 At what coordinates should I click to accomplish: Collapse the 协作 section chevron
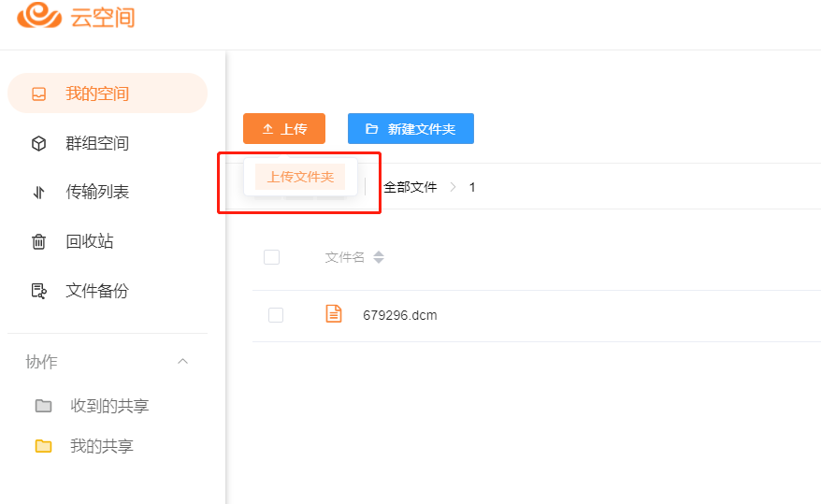[183, 362]
